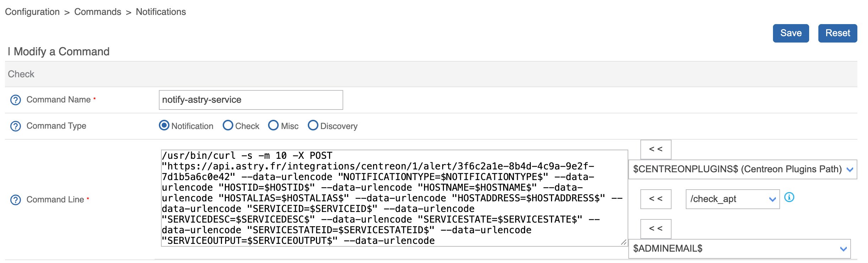Go to Commands breadcrumb
Image resolution: width=868 pixels, height=263 pixels.
coord(98,12)
